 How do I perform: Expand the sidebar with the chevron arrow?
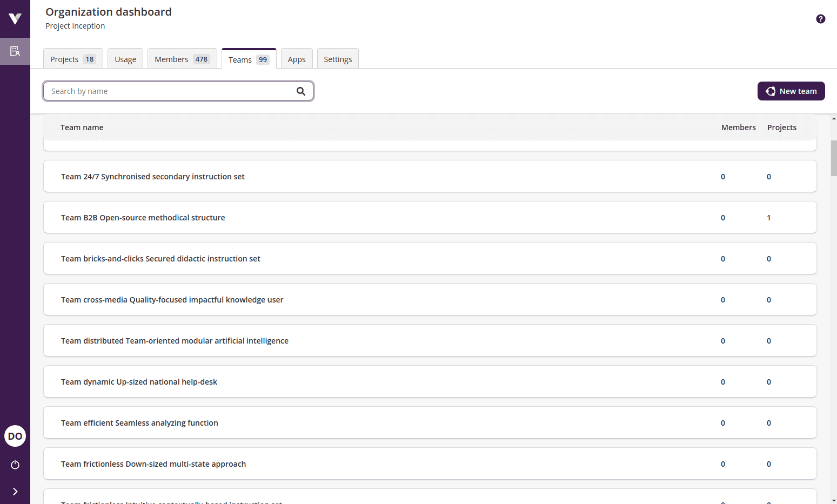(x=15, y=492)
